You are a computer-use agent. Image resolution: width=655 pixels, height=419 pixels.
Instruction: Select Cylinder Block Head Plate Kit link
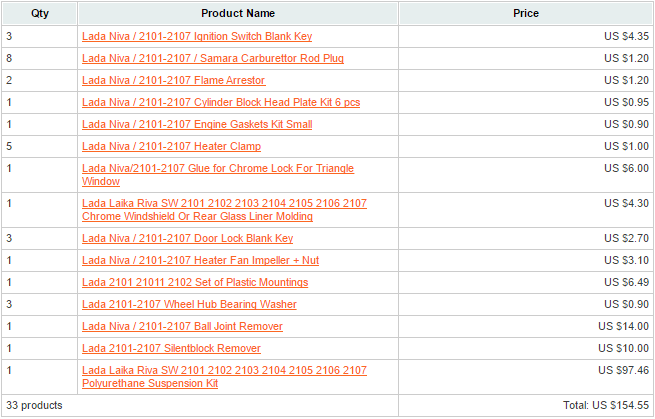click(x=221, y=102)
